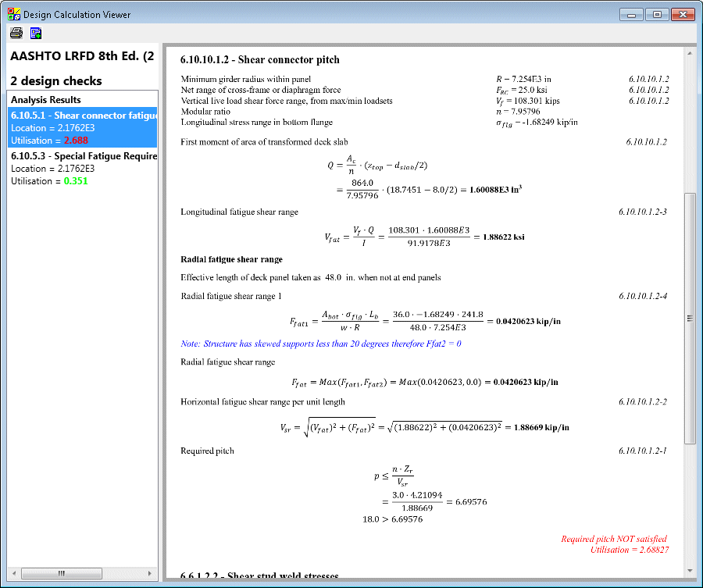This screenshot has height=588, width=703.
Task: Select the 6.10.5.1 Shear connector fatigue check
Action: coord(84,116)
